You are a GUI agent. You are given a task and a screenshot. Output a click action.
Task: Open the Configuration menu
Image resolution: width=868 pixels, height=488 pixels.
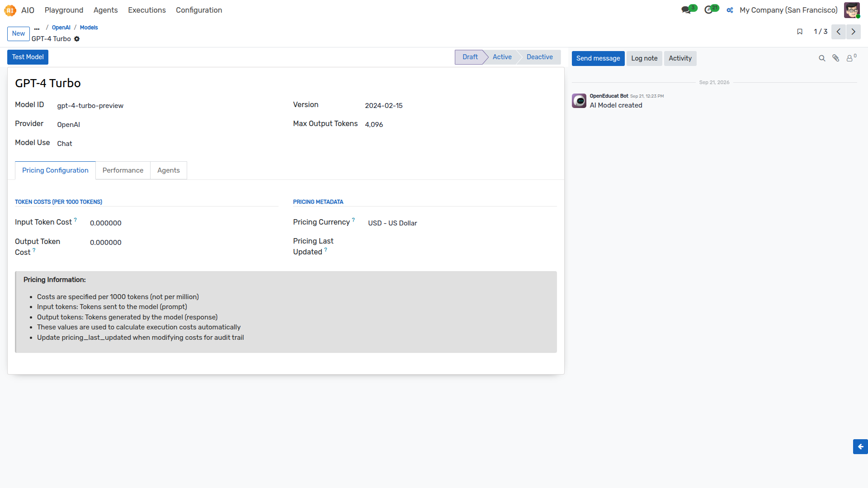199,10
